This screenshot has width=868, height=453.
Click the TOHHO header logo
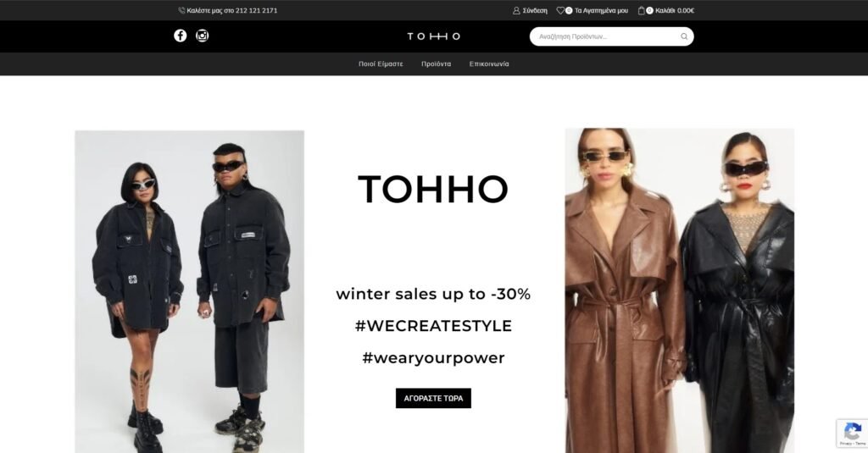(x=433, y=36)
